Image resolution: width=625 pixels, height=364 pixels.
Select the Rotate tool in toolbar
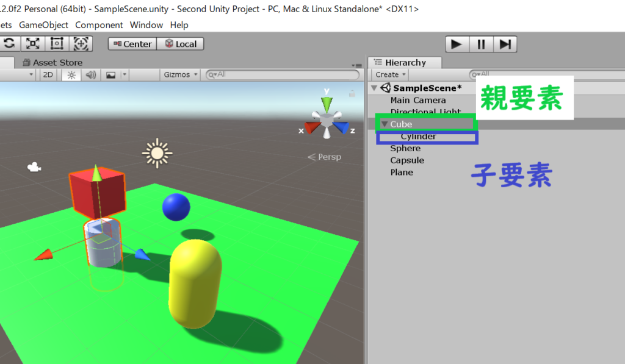coord(9,44)
